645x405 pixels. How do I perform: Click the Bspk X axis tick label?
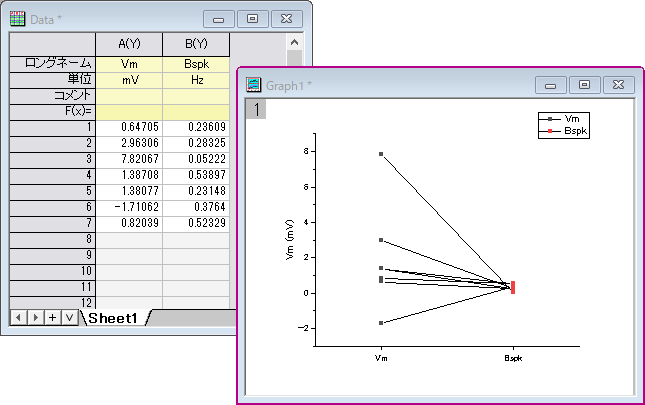[513, 358]
